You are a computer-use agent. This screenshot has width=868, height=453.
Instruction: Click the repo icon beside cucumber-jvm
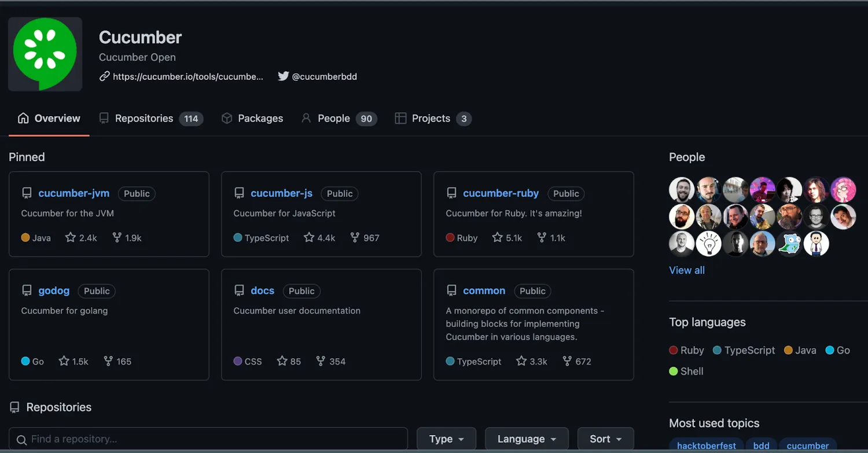(x=27, y=194)
